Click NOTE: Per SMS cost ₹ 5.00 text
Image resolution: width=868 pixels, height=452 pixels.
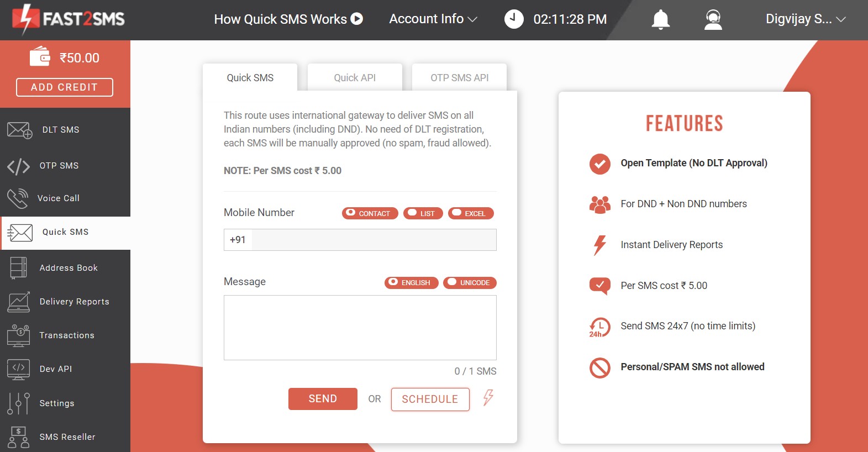click(x=282, y=171)
